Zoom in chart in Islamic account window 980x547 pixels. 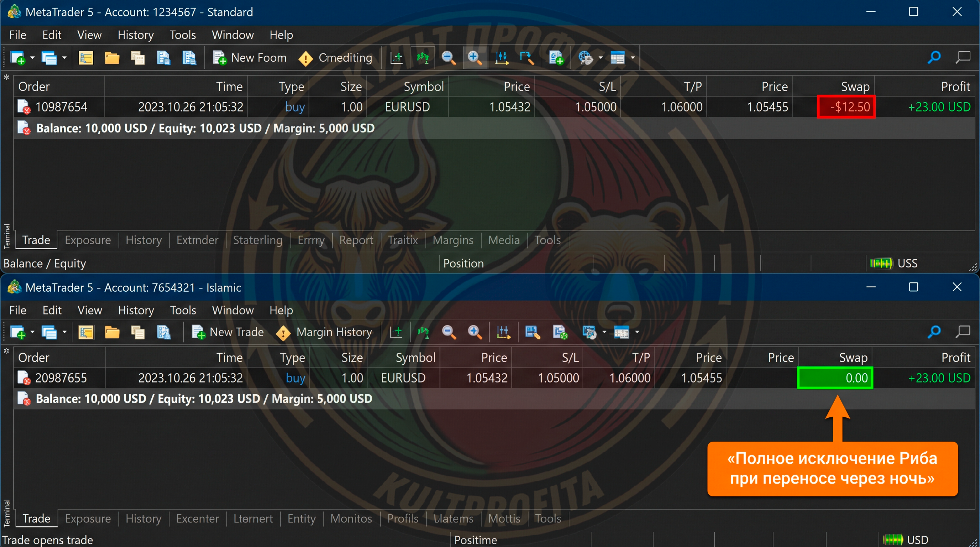[475, 333]
